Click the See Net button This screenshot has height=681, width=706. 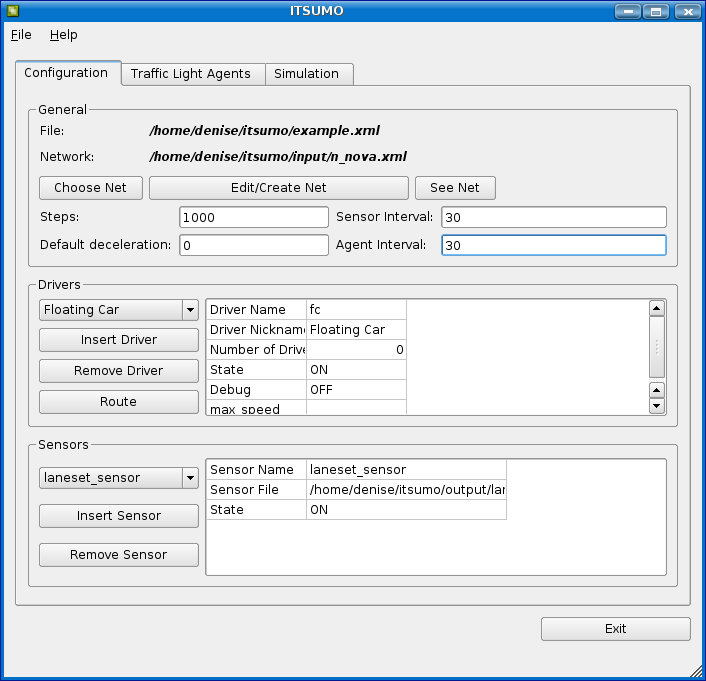455,188
